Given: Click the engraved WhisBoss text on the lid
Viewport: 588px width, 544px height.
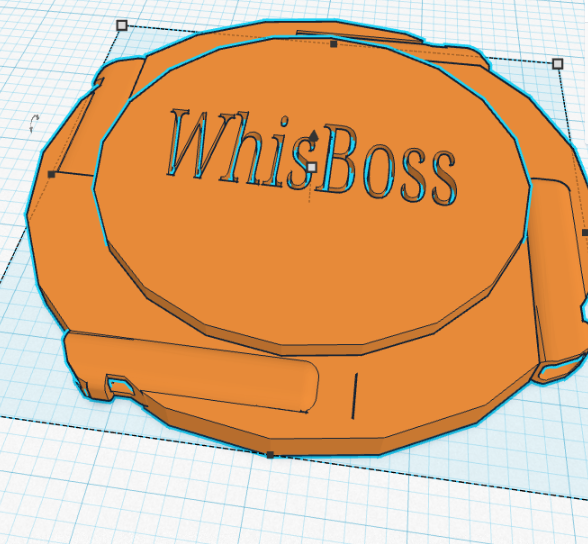Looking at the screenshot, I should [x=312, y=157].
